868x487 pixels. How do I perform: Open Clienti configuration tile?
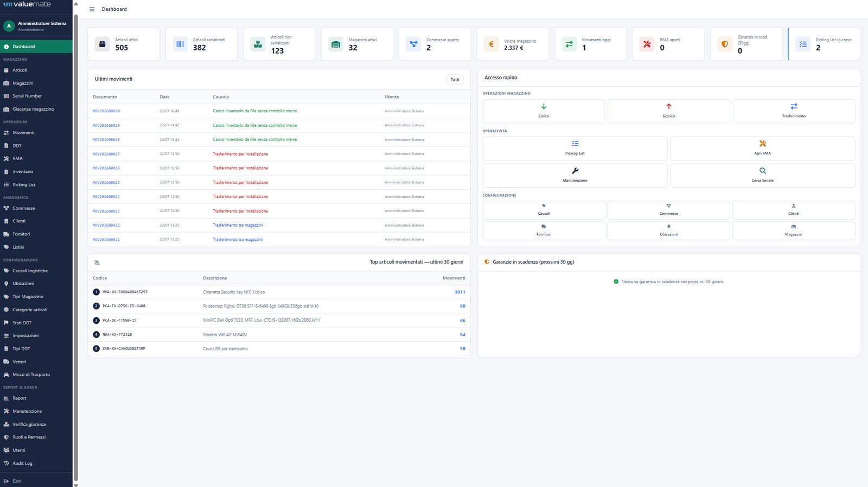click(x=794, y=210)
